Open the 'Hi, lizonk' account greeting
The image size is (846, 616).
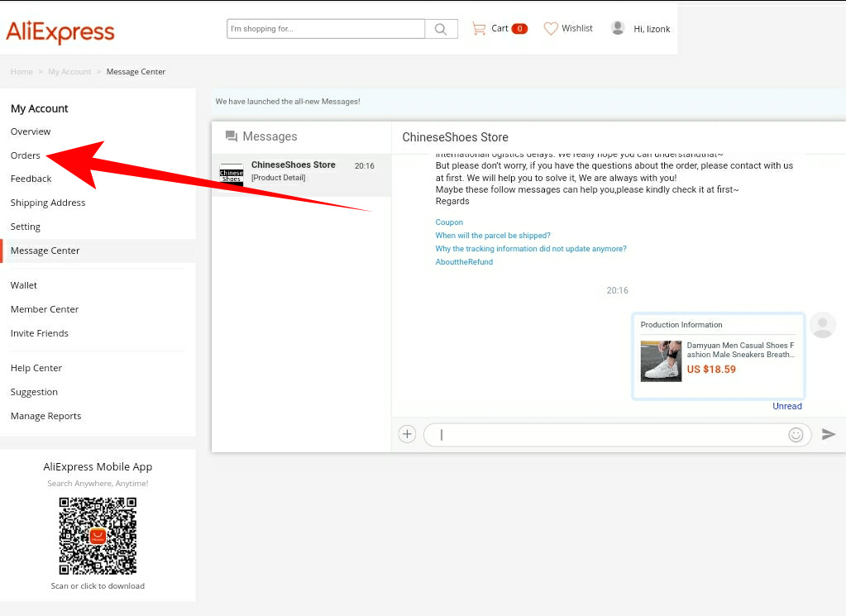click(652, 29)
